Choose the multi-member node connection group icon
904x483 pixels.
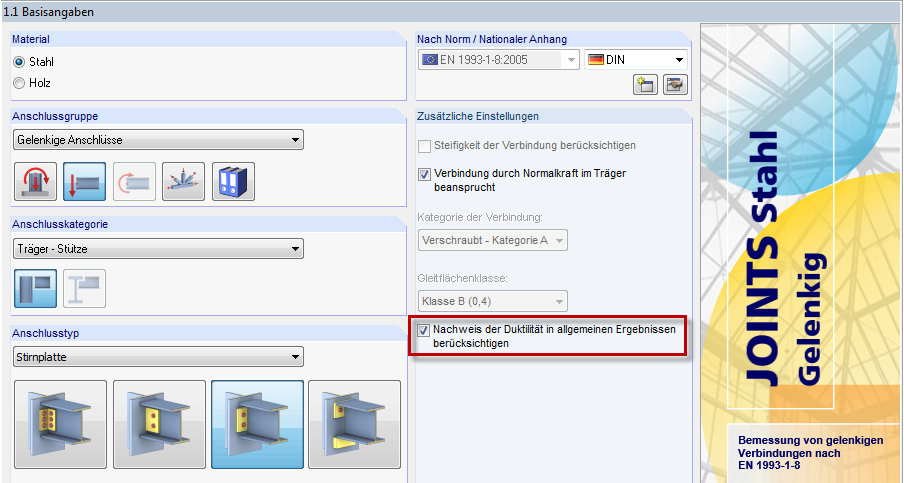point(184,182)
